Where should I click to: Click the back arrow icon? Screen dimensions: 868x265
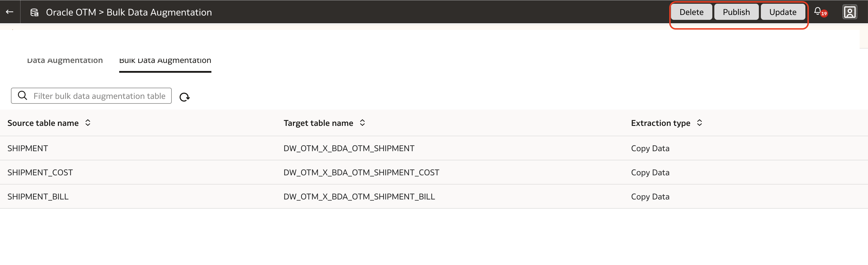(x=9, y=12)
